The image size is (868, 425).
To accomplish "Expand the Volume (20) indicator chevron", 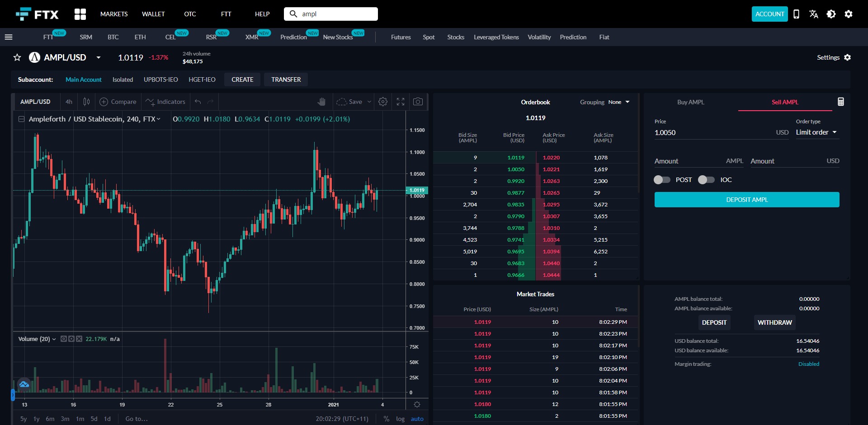I will (x=54, y=339).
